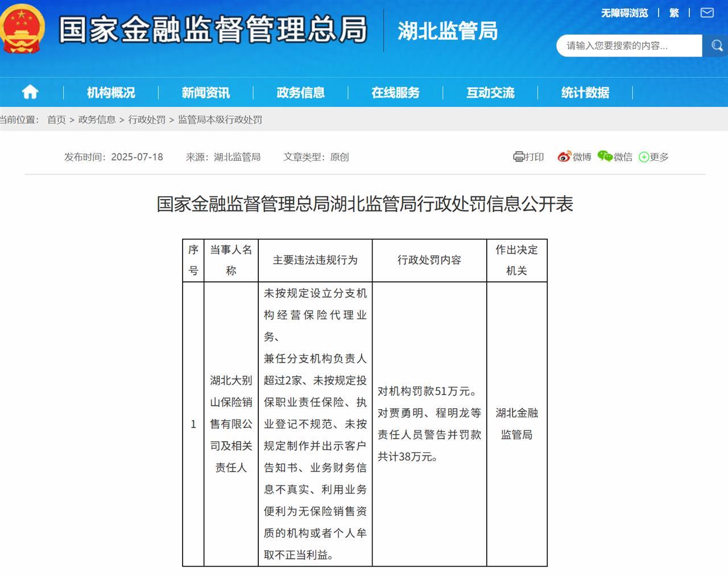The width and height of the screenshot is (728, 577).
Task: Share via the Weibo icon
Action: point(564,157)
